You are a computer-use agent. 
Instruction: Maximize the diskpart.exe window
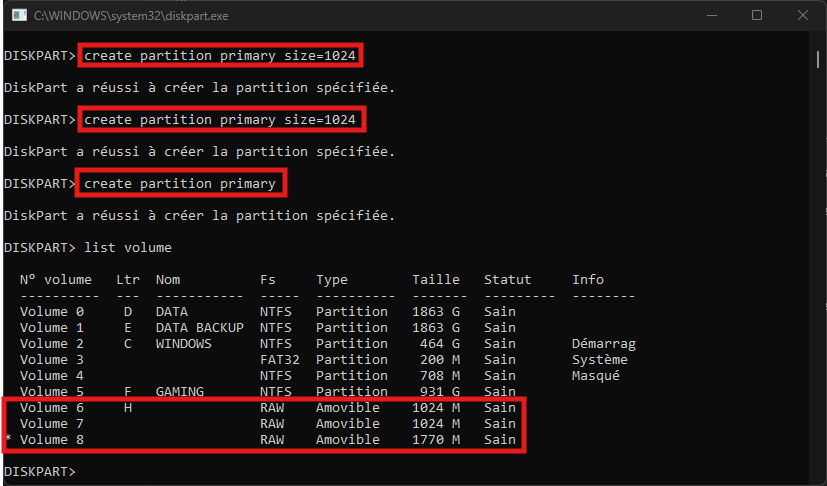pyautogui.click(x=757, y=15)
